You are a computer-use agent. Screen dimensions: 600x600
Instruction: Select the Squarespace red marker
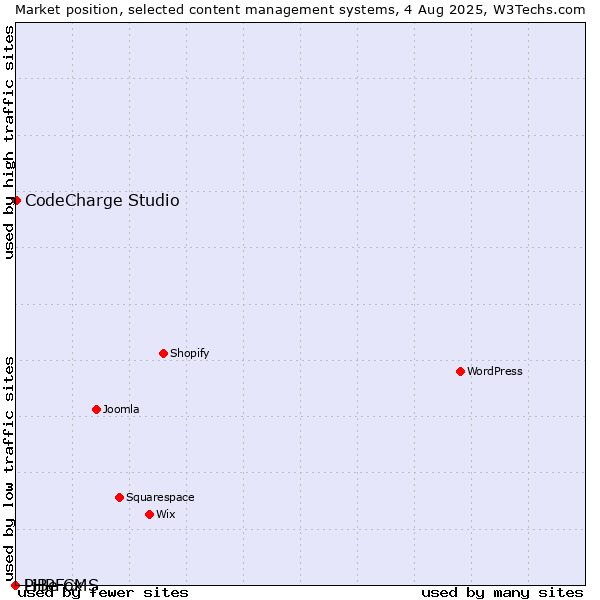(119, 497)
